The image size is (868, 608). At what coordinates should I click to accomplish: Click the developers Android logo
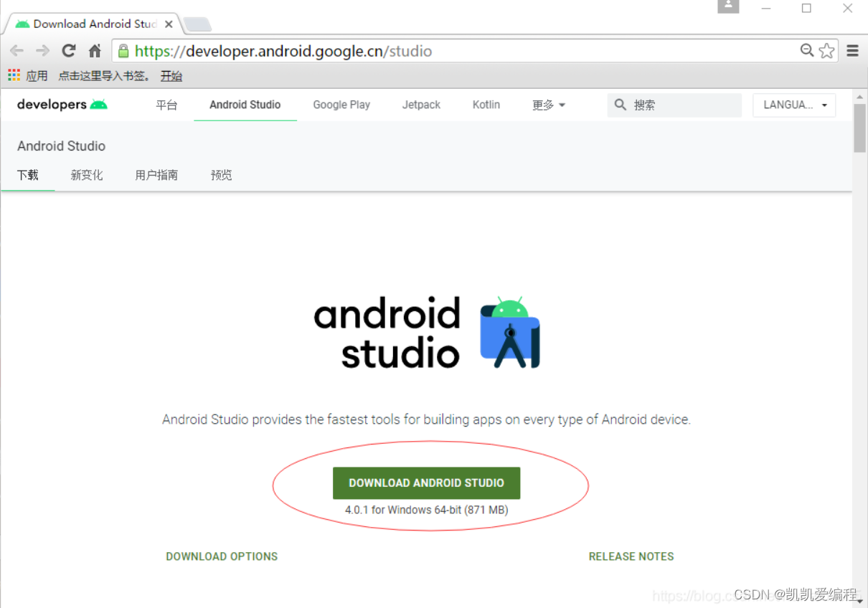tap(62, 105)
